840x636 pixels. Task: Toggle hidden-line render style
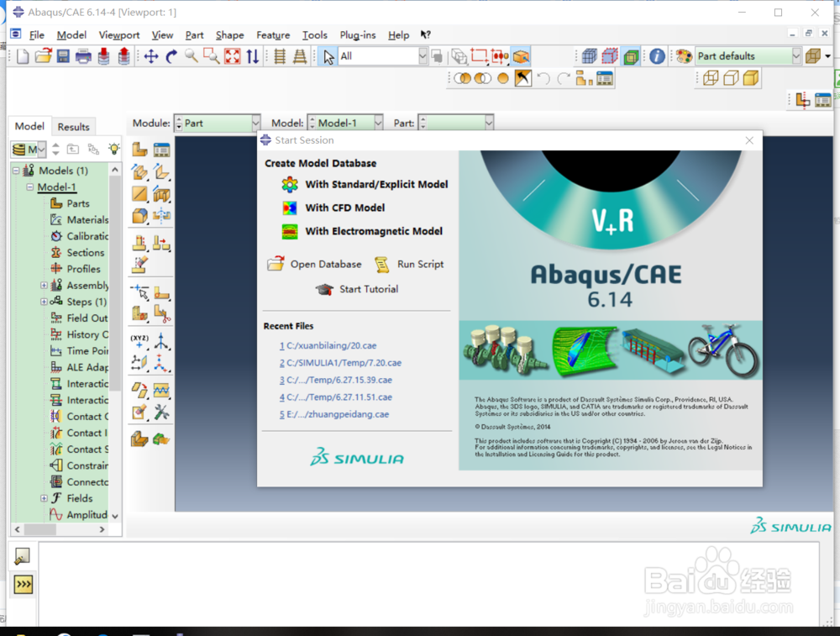coord(610,55)
